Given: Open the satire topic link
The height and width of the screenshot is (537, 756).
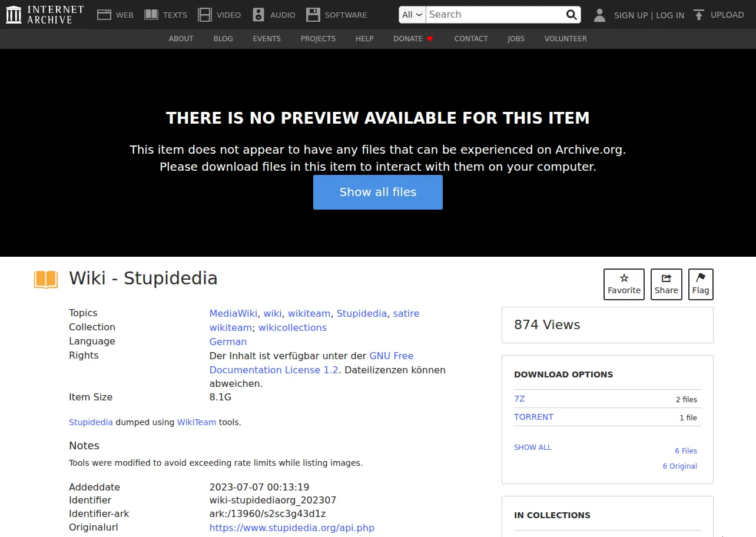Looking at the screenshot, I should 406,313.
